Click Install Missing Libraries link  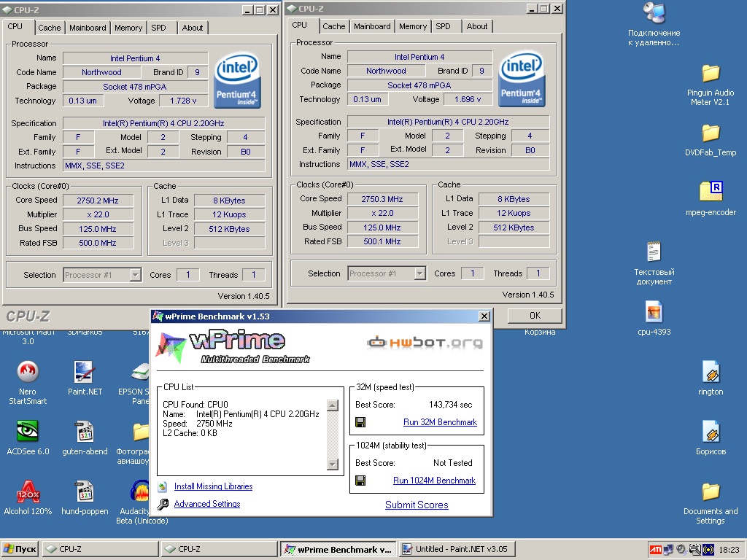coord(214,486)
